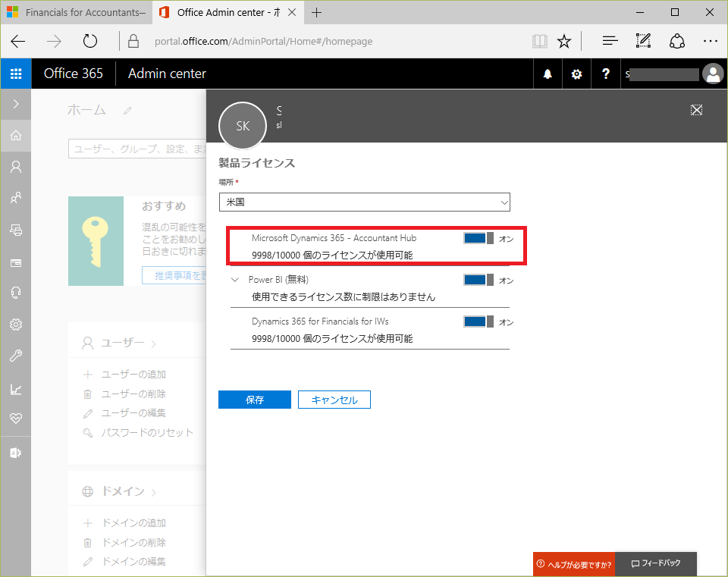Click the admin center search box
This screenshot has width=728, height=577.
[137, 149]
